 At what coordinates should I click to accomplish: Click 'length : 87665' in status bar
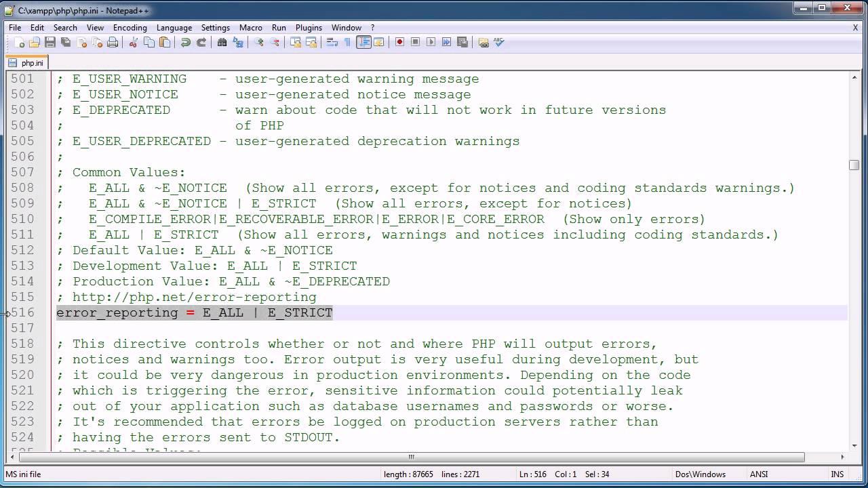[x=408, y=474]
